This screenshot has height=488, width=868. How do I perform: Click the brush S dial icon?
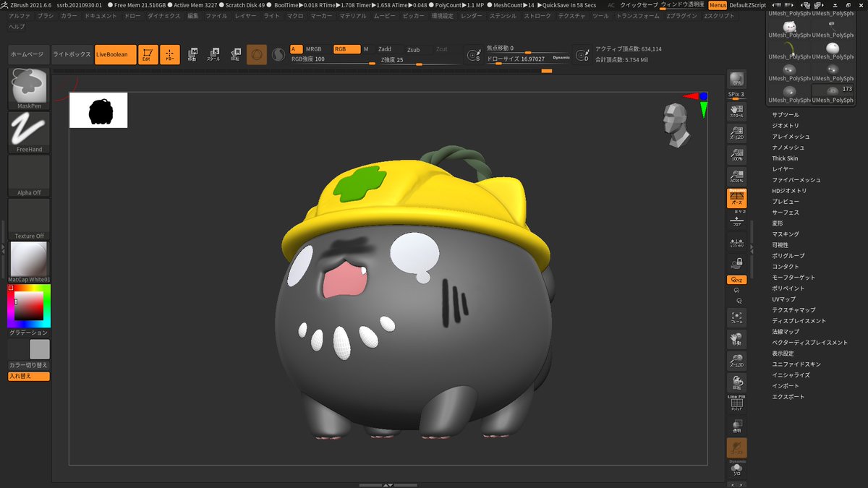pos(475,55)
